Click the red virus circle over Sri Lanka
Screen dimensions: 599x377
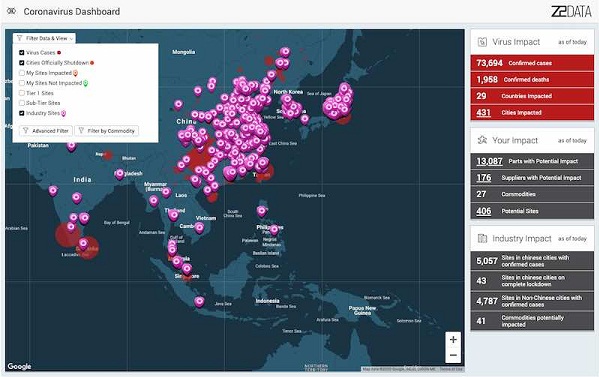(x=88, y=248)
